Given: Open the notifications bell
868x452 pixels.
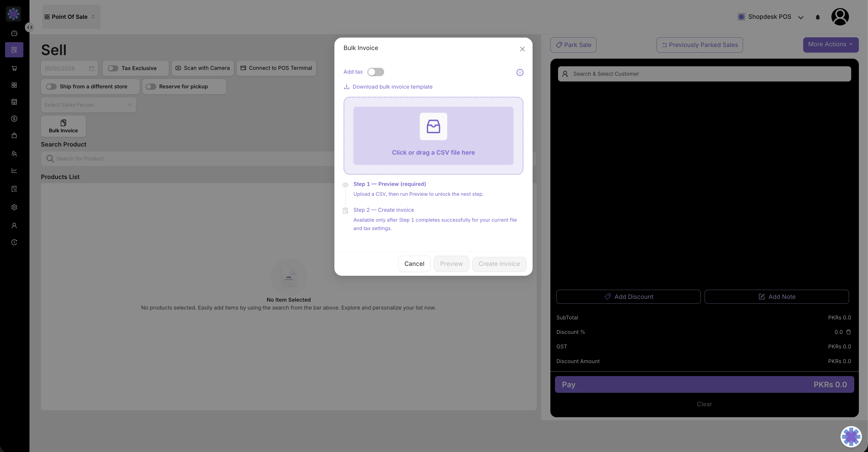Looking at the screenshot, I should (818, 17).
